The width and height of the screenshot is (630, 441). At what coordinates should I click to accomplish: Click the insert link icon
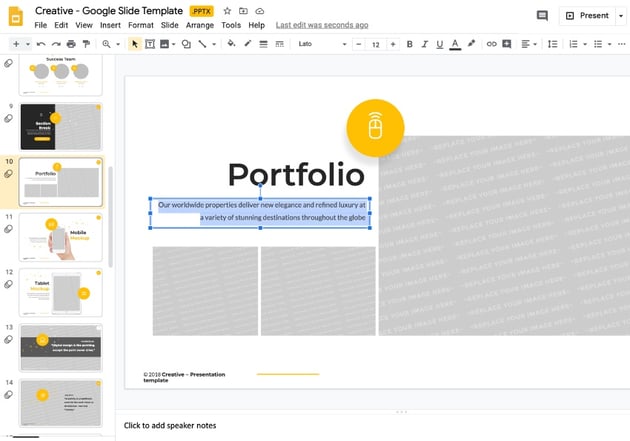coord(489,44)
